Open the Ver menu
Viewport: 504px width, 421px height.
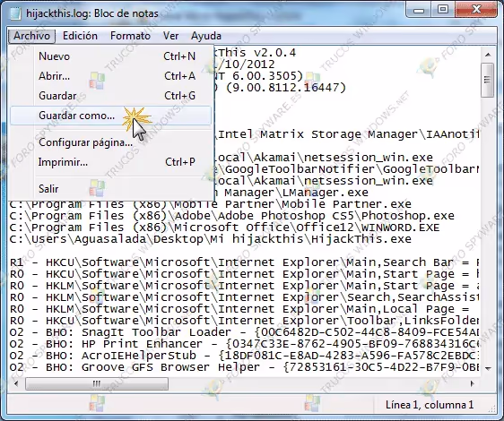pyautogui.click(x=170, y=36)
